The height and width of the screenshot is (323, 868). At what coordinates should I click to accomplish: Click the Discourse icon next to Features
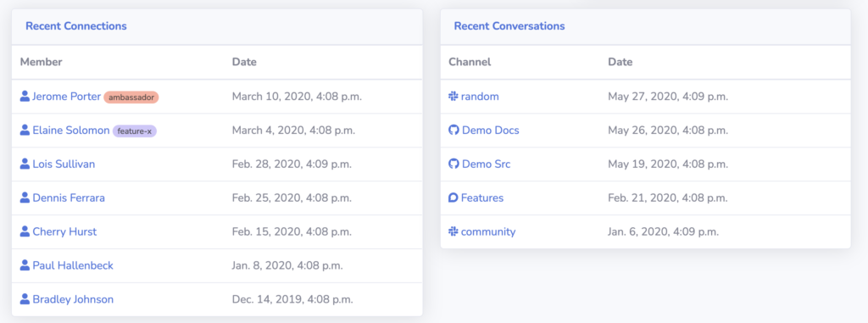tap(453, 198)
